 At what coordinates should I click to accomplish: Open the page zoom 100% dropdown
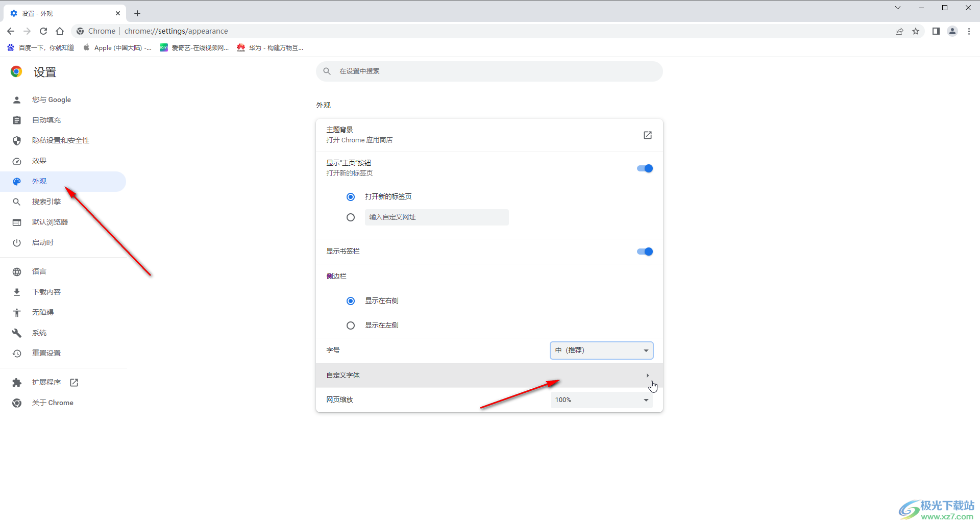[x=601, y=400]
